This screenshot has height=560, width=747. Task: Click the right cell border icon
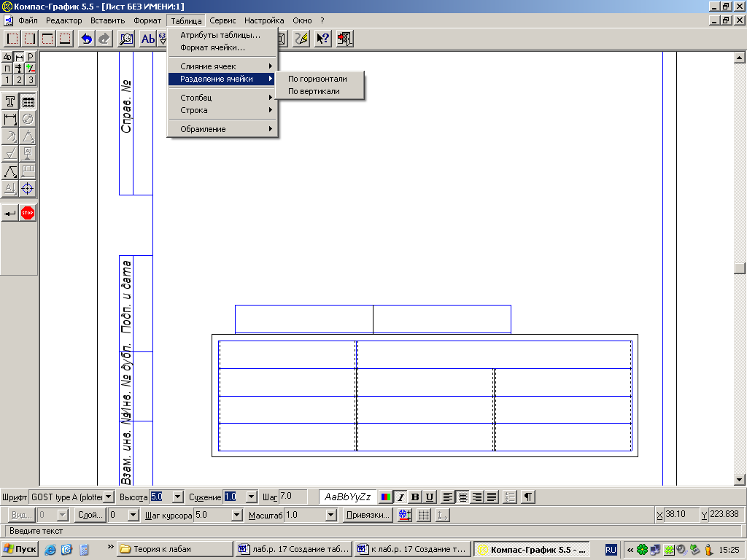coord(30,39)
